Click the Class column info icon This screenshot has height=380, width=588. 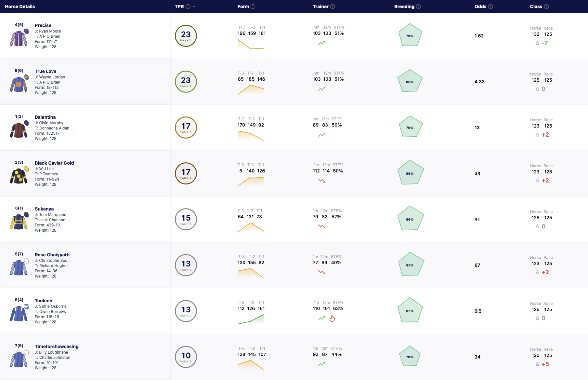tap(546, 7)
